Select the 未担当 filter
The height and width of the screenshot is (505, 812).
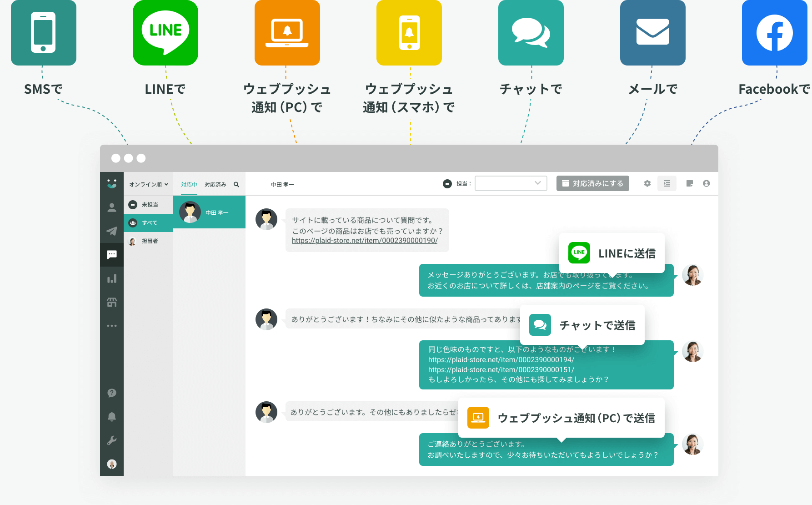(148, 205)
